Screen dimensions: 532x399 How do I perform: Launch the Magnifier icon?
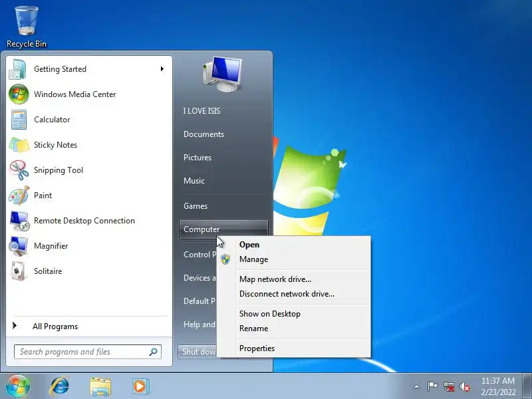click(19, 246)
